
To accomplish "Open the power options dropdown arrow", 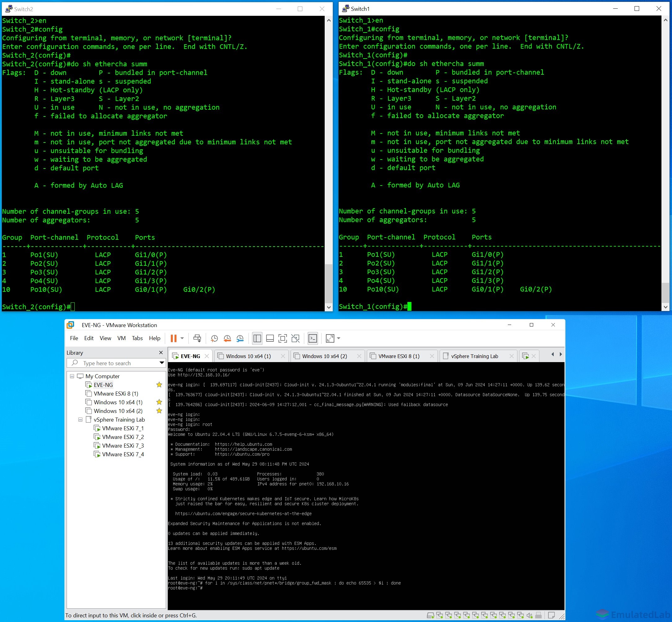I will click(182, 338).
